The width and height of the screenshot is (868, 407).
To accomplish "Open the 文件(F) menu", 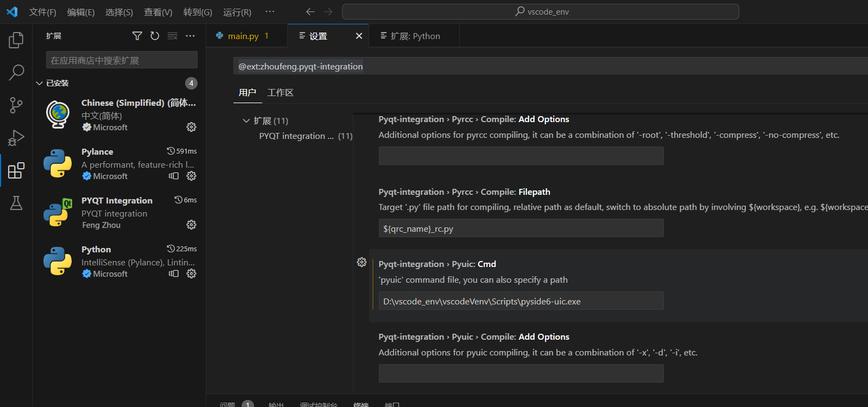I will 42,12.
